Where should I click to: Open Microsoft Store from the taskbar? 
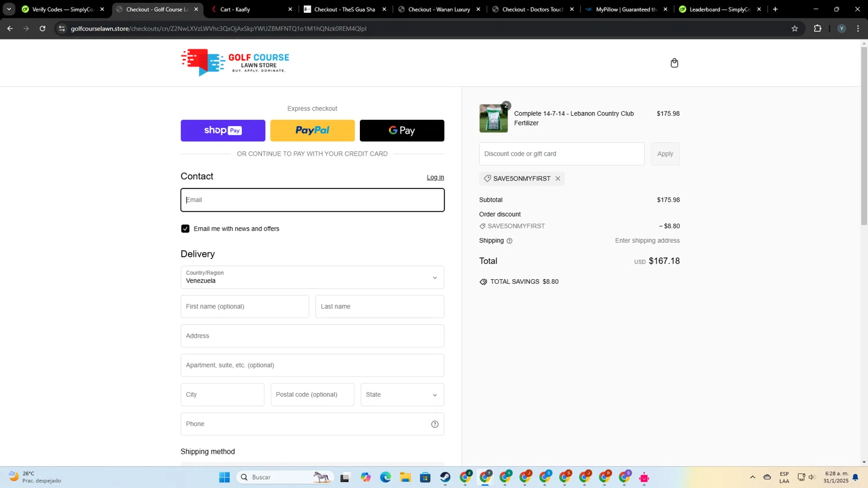pyautogui.click(x=425, y=478)
